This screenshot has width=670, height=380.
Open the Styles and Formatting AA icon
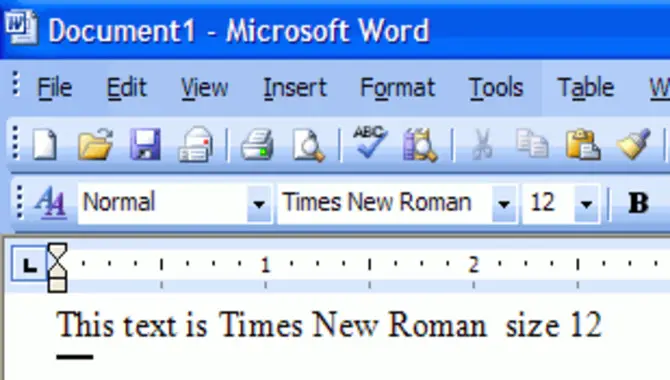point(51,202)
